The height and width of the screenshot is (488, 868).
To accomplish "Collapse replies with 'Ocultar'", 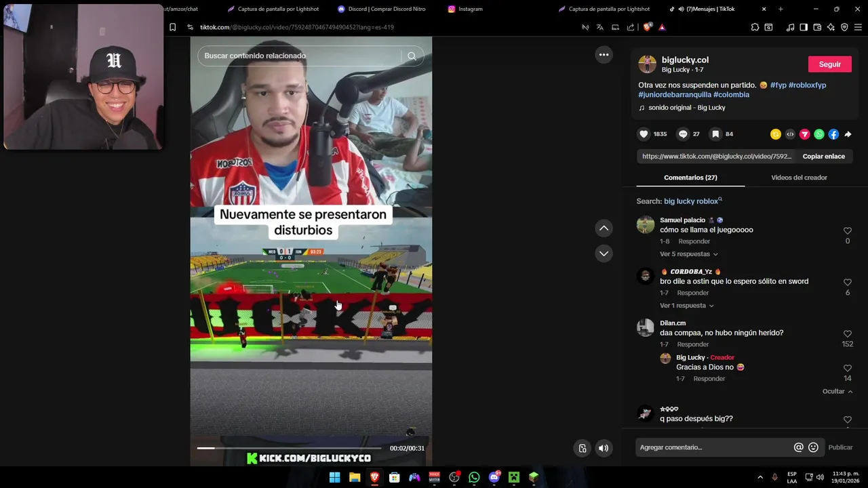I will [837, 392].
